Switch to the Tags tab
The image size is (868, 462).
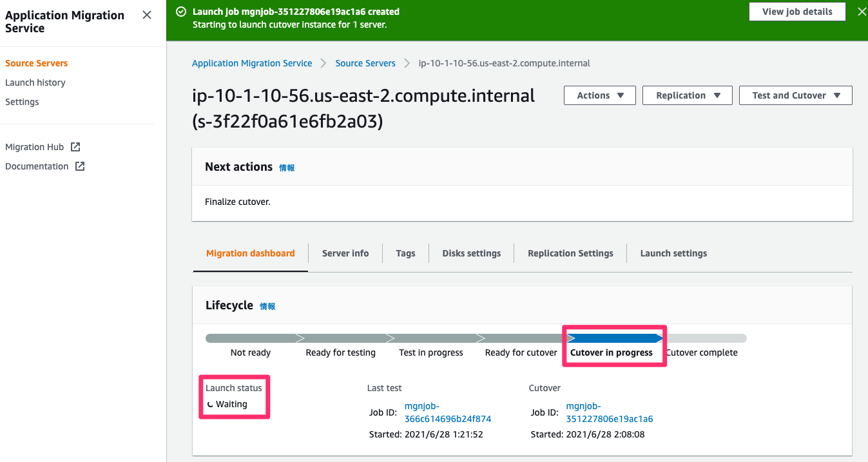pyautogui.click(x=405, y=253)
